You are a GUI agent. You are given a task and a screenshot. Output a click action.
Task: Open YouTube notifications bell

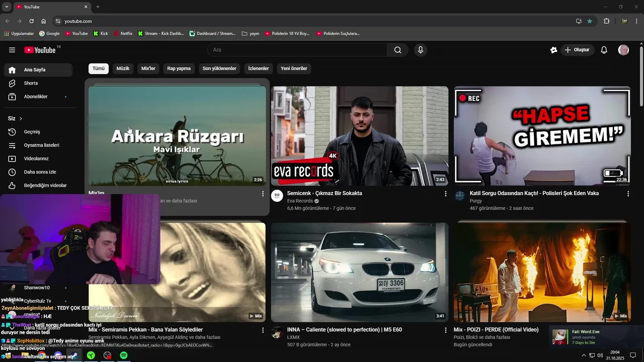(x=604, y=50)
